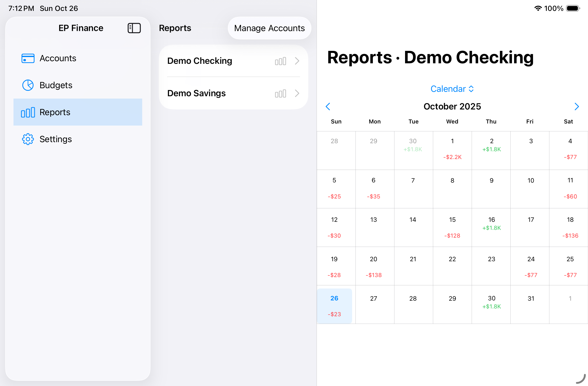
Task: Tap the Wi-Fi status icon
Action: pos(538,8)
